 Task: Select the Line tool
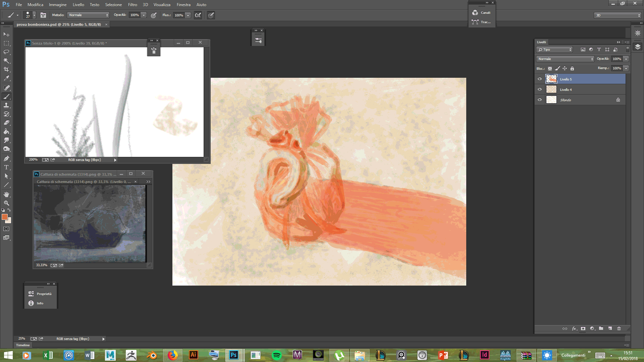click(x=6, y=185)
